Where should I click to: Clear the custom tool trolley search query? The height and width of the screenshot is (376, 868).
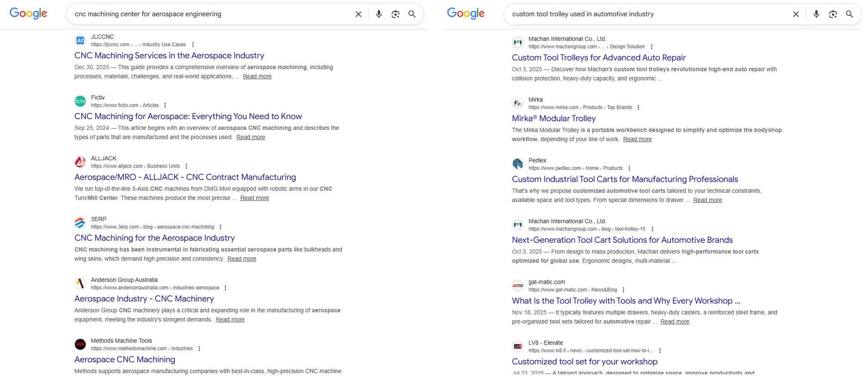[x=796, y=14]
